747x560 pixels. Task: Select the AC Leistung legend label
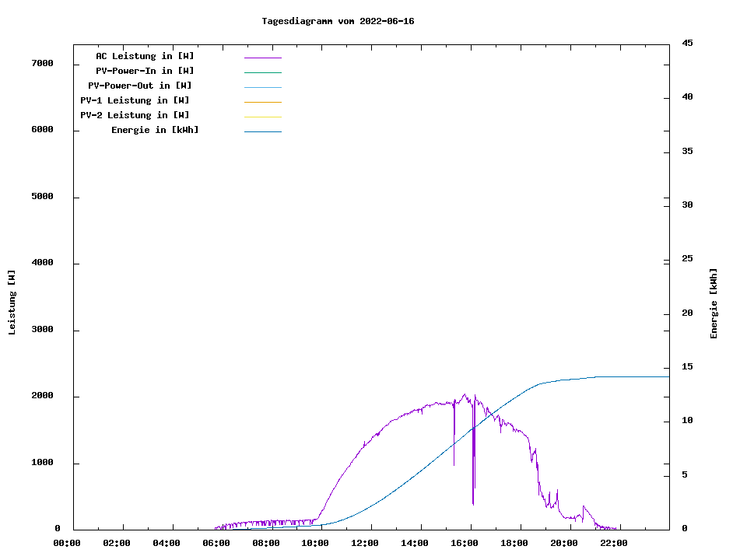tap(145, 56)
